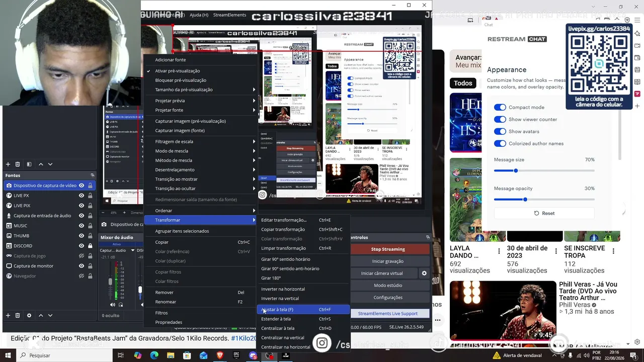This screenshot has height=362, width=644.
Task: Move selected source down in Fontes toolbar
Action: pos(50,315)
